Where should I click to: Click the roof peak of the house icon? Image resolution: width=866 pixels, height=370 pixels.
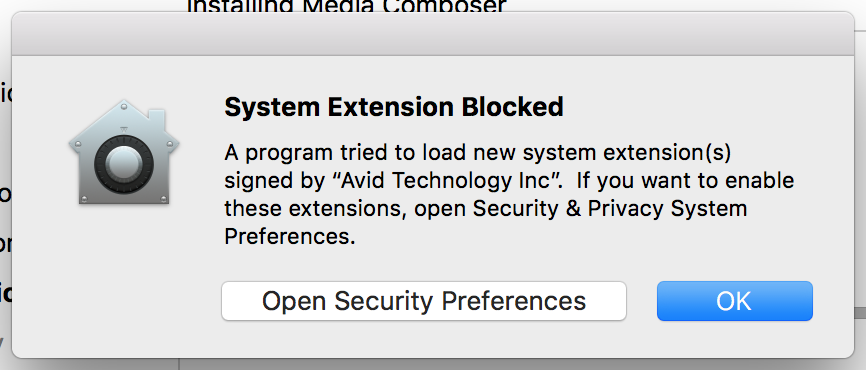[124, 104]
